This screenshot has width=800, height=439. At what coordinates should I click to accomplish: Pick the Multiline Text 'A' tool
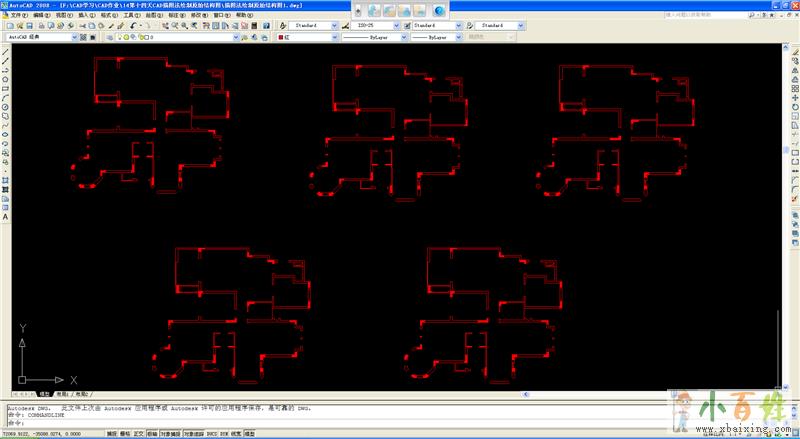(5, 216)
